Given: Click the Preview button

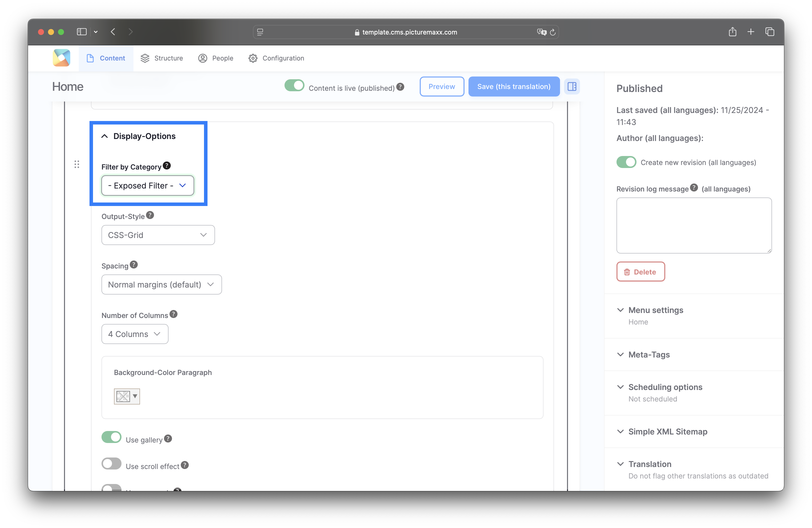Looking at the screenshot, I should (441, 87).
